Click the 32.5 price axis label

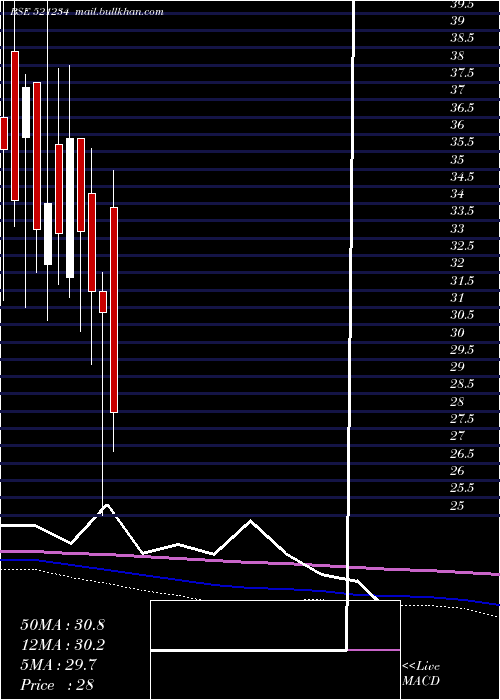coord(462,245)
